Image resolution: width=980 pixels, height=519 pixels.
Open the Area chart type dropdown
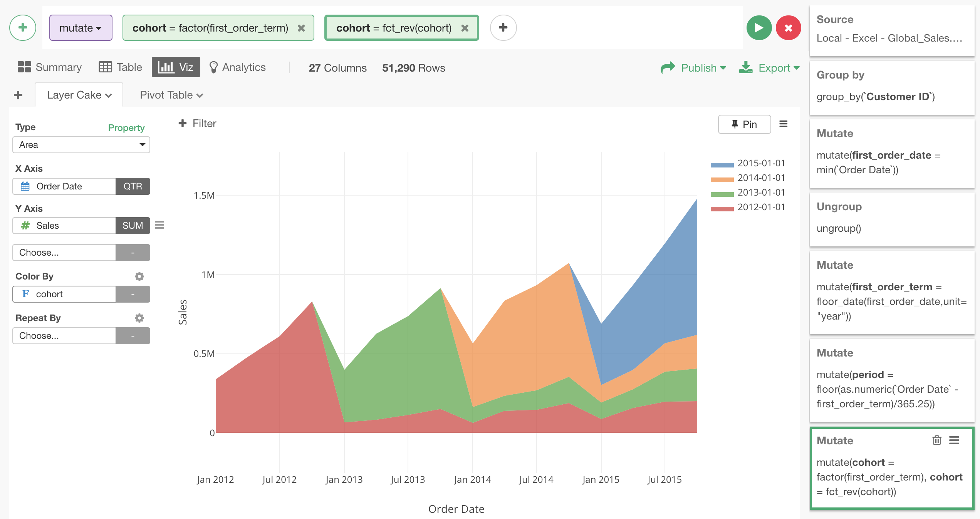[81, 145]
